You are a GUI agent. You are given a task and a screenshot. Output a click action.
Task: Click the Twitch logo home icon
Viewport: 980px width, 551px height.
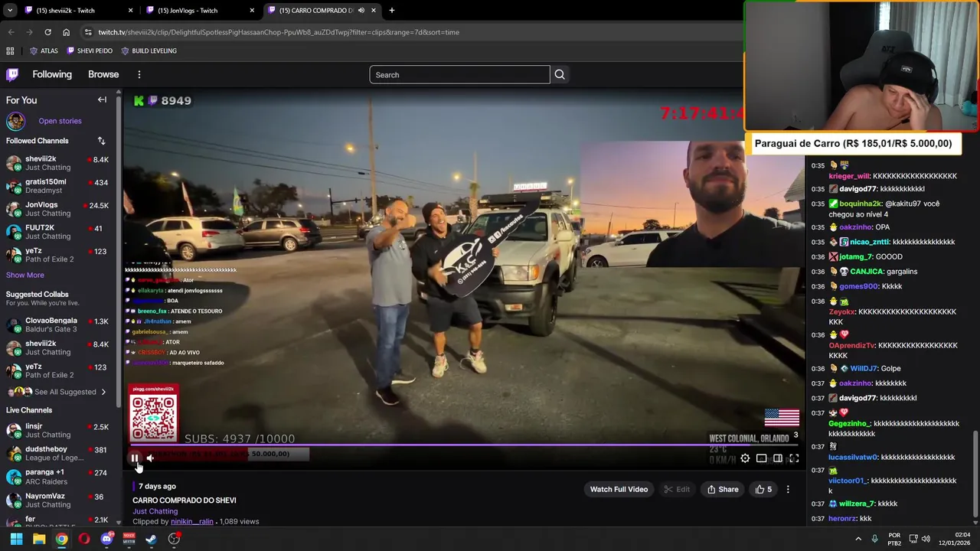(x=12, y=74)
